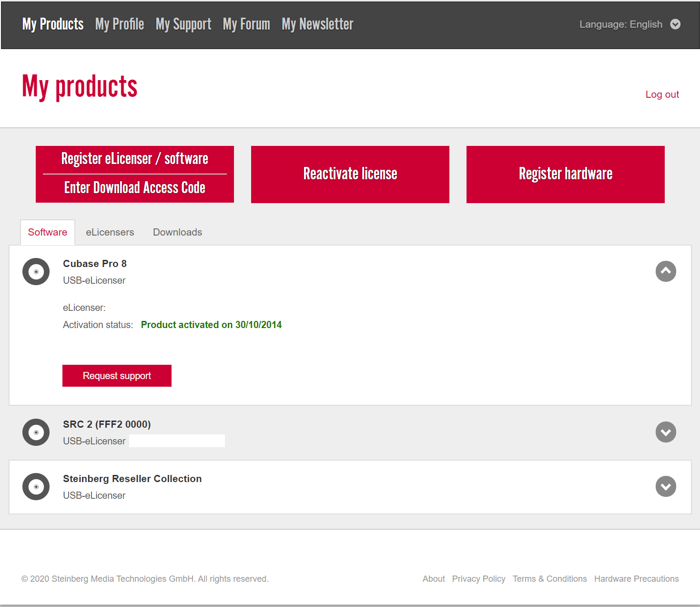Image resolution: width=700 pixels, height=607 pixels.
Task: Click Register eLicenser / software
Action: point(135,159)
